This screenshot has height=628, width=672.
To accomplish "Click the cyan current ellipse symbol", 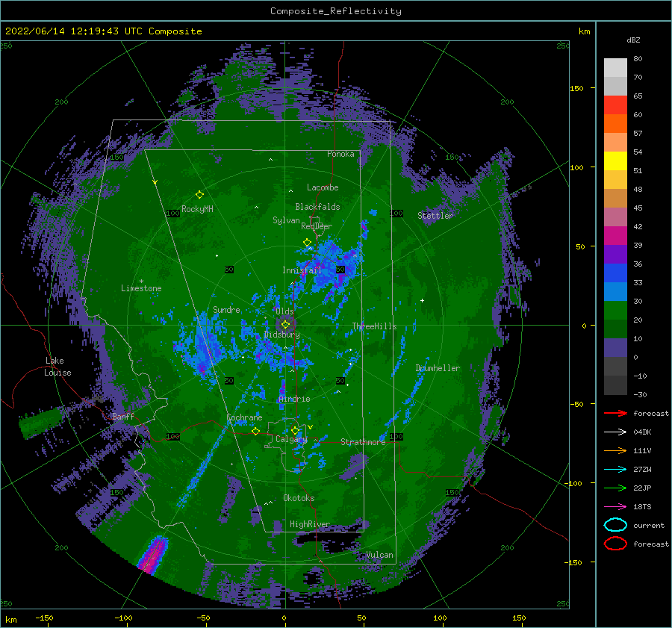I will tap(615, 525).
